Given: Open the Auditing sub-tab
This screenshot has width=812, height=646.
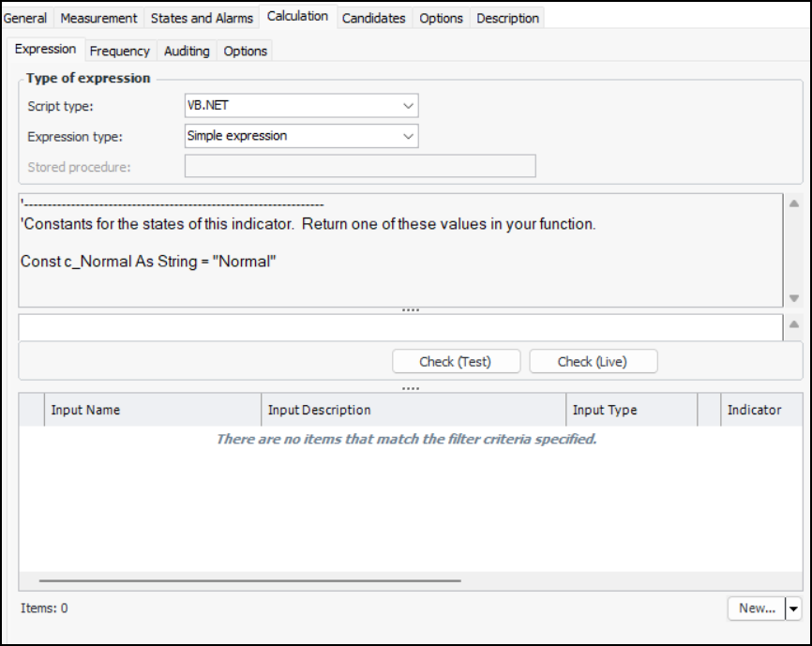Looking at the screenshot, I should [x=187, y=51].
